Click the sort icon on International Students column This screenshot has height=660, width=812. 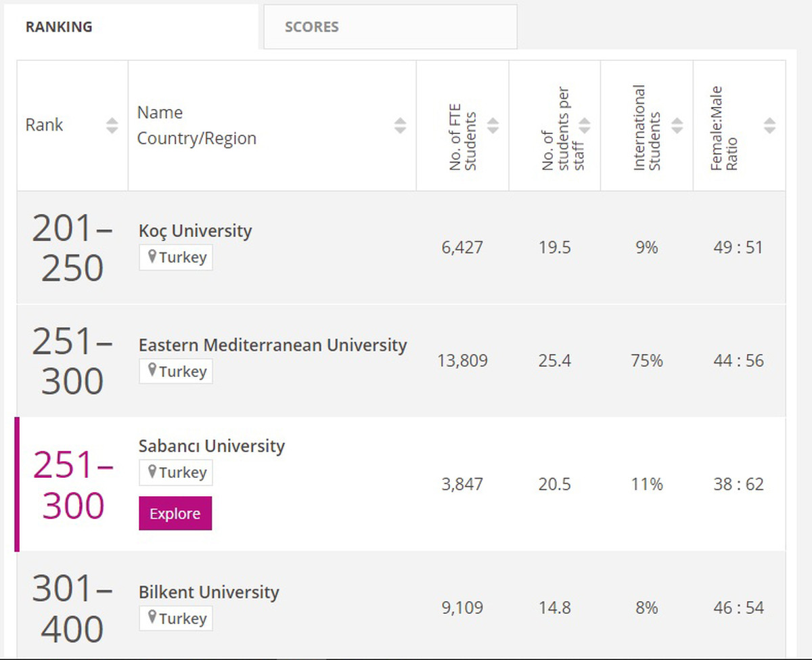pos(677,125)
